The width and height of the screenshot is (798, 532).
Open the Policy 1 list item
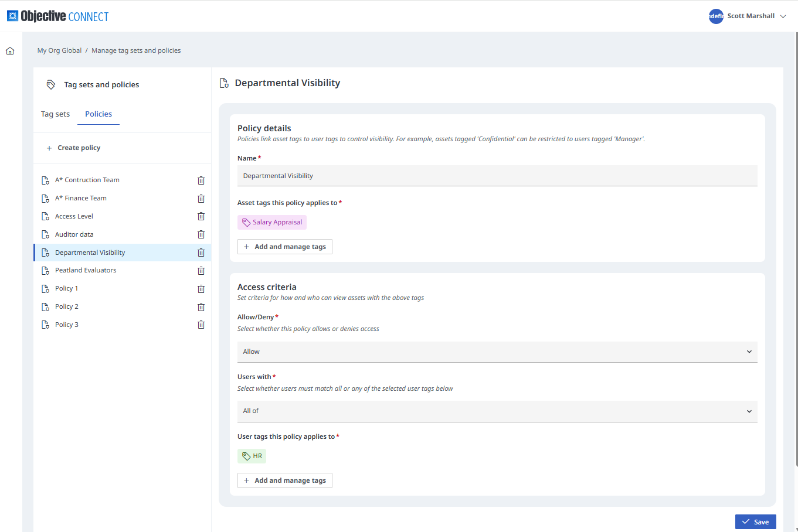tap(66, 288)
